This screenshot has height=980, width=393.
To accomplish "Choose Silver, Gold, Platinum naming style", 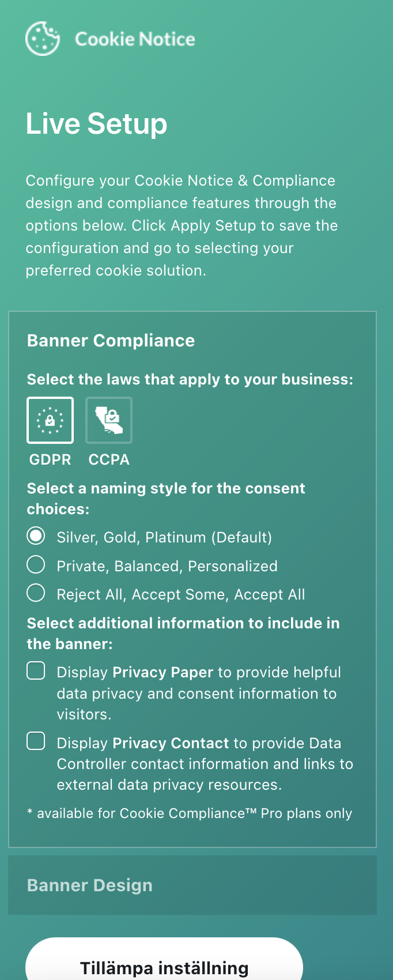I will click(36, 536).
